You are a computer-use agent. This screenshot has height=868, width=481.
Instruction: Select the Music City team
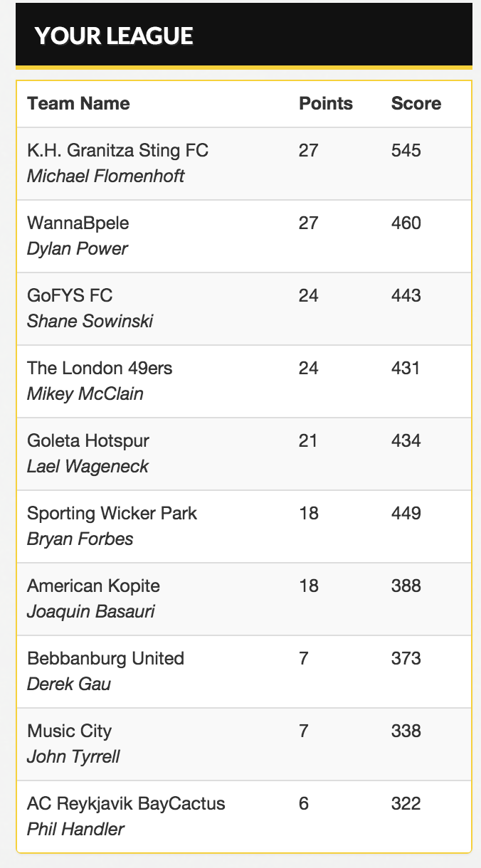click(69, 731)
